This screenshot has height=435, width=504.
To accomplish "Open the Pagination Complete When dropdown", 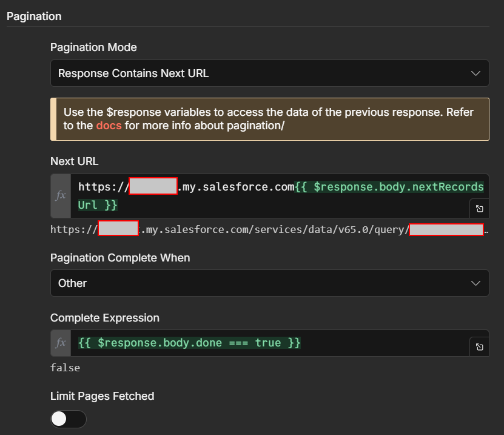I will pyautogui.click(x=269, y=283).
